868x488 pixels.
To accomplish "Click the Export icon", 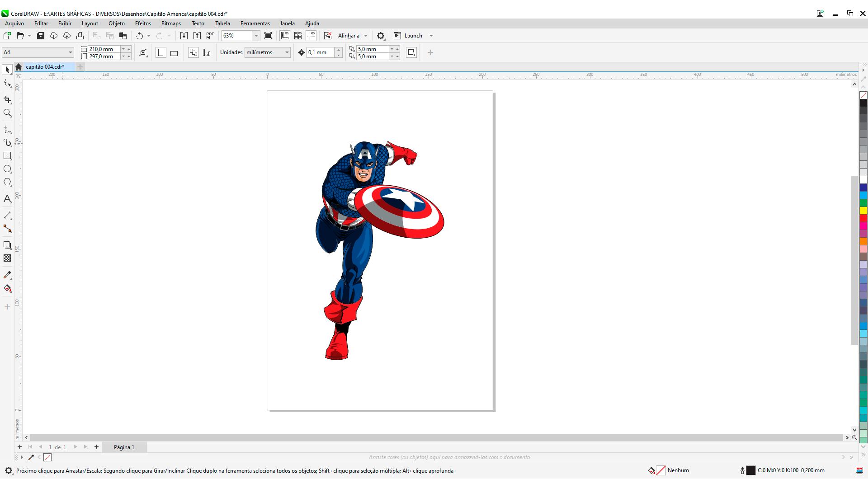I will pos(197,36).
